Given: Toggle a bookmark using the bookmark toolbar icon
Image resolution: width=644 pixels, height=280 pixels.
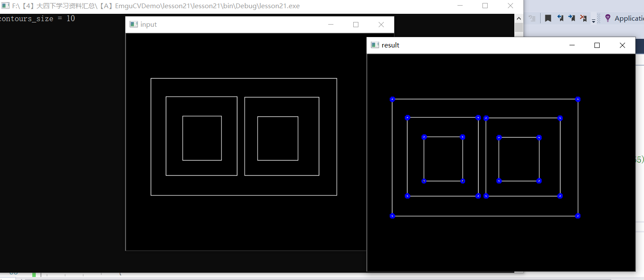Looking at the screenshot, I should (x=548, y=18).
